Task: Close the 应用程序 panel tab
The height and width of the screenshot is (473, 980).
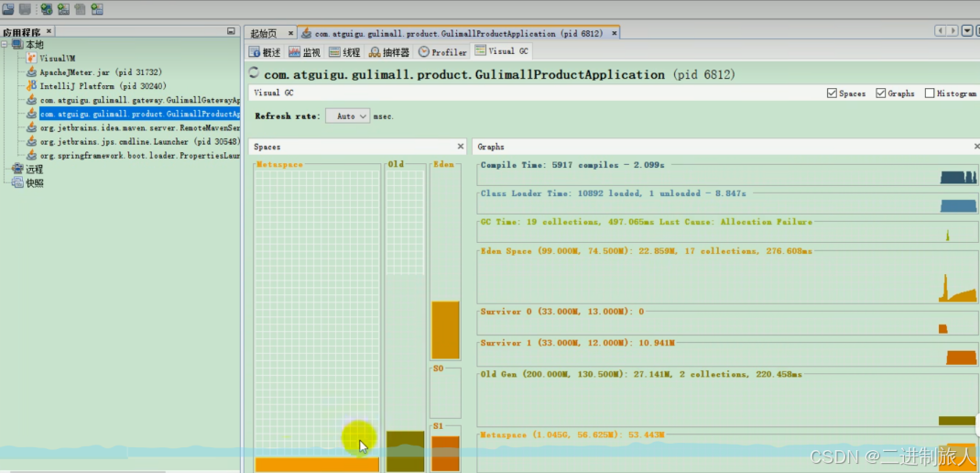Action: click(49, 31)
